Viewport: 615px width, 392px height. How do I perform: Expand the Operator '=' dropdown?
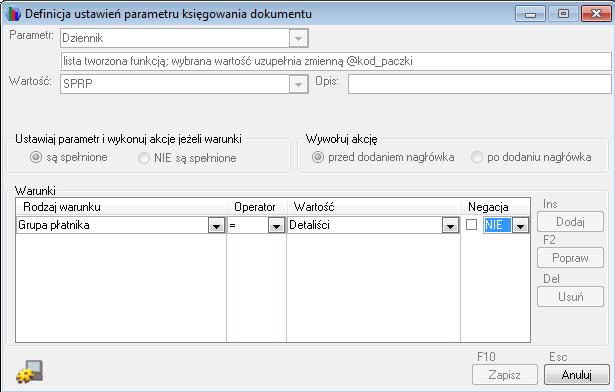tap(276, 226)
